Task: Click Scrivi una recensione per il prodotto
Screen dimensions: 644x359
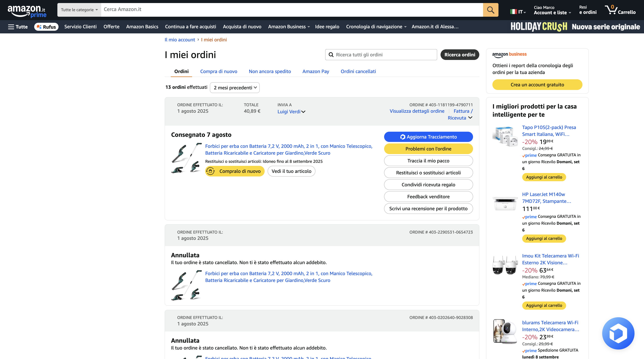Action: click(428, 209)
